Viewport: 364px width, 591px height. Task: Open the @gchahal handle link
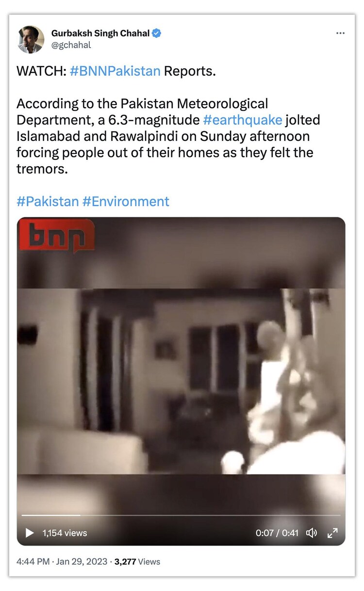[71, 45]
